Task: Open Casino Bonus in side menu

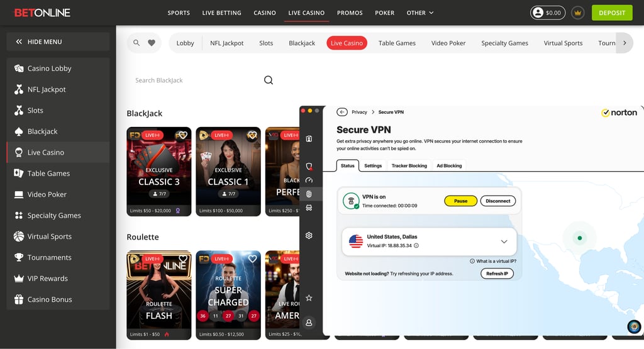Action: pyautogui.click(x=58, y=299)
